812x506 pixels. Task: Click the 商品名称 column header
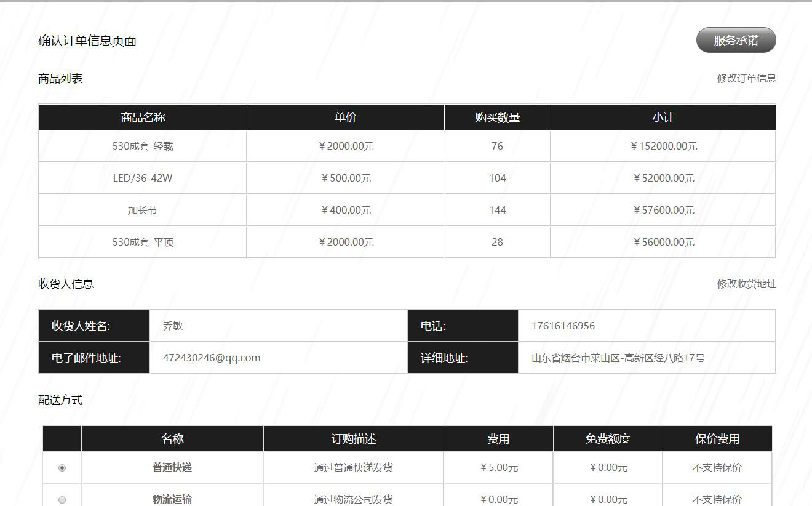(x=143, y=117)
